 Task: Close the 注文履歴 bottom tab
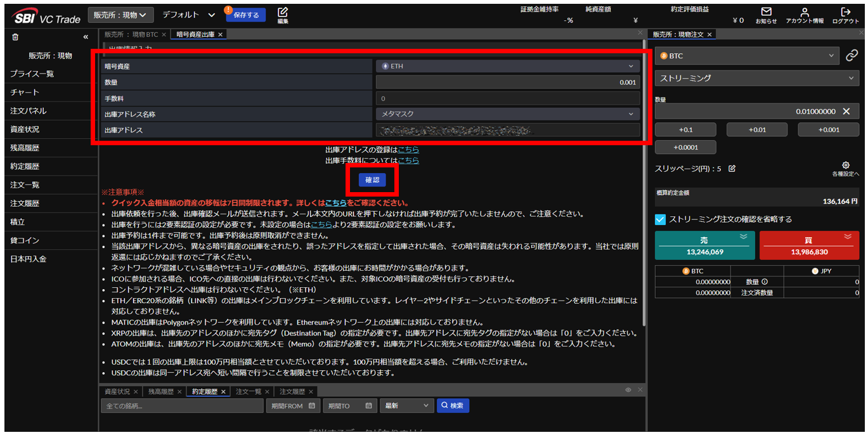(311, 392)
